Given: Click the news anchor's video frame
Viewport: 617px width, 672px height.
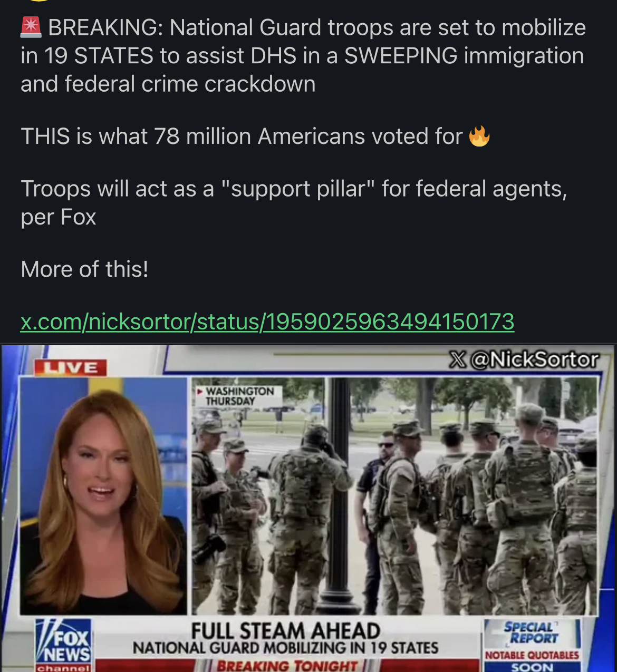Looking at the screenshot, I should [x=103, y=495].
